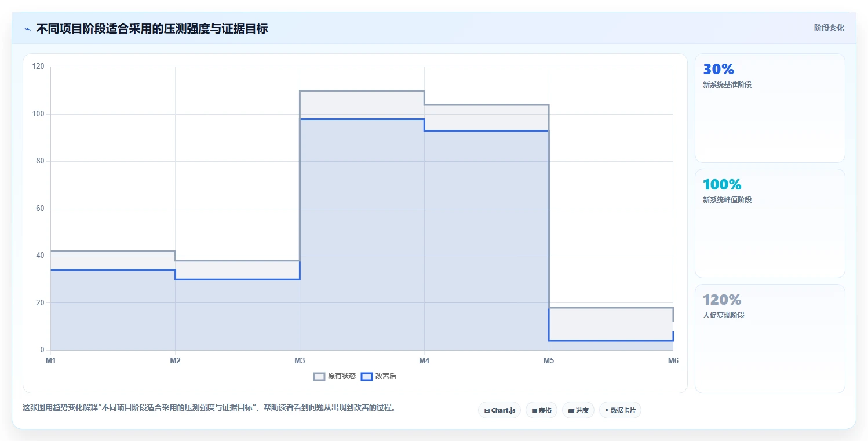The image size is (868, 441).
Task: Open the 30% 新系统基准阶段 card
Action: tap(769, 108)
